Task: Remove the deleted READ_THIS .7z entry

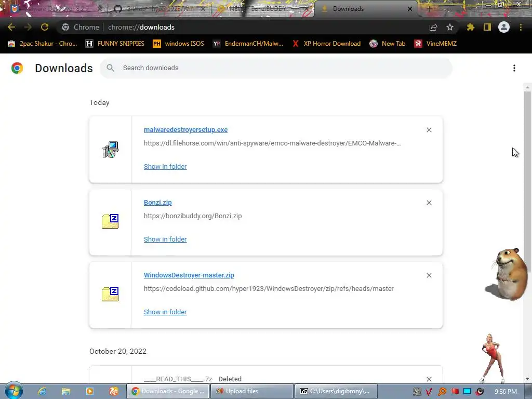Action: pos(429,379)
